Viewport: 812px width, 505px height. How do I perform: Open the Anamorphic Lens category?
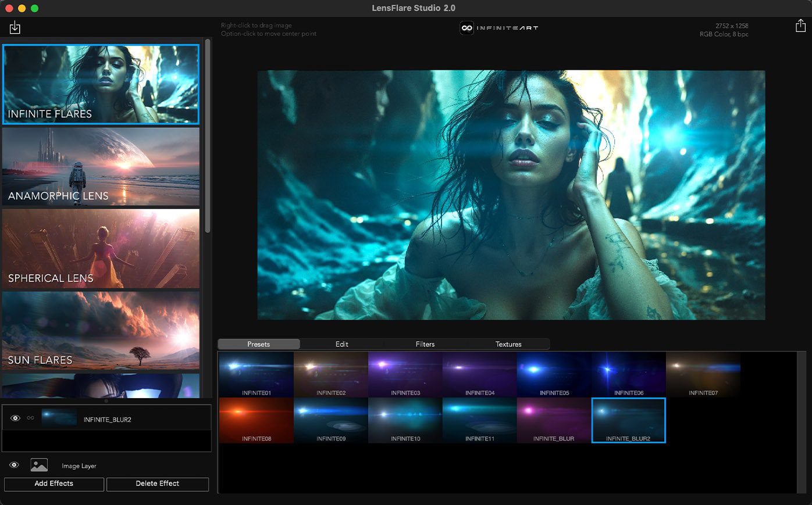(x=101, y=167)
